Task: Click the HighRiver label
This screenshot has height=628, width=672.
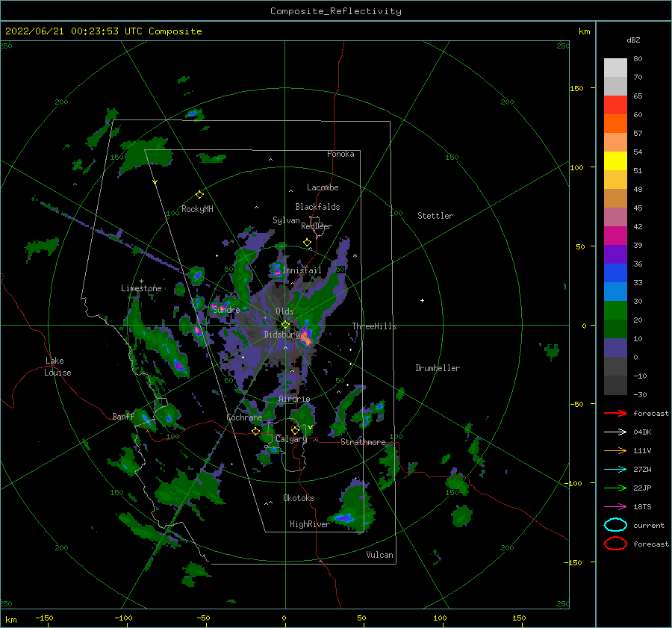Action: click(x=310, y=524)
